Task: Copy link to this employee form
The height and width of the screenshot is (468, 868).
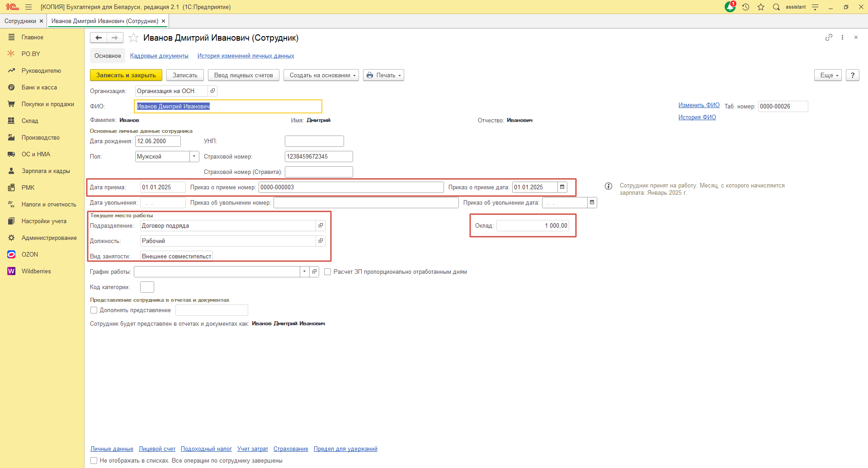Action: click(828, 37)
